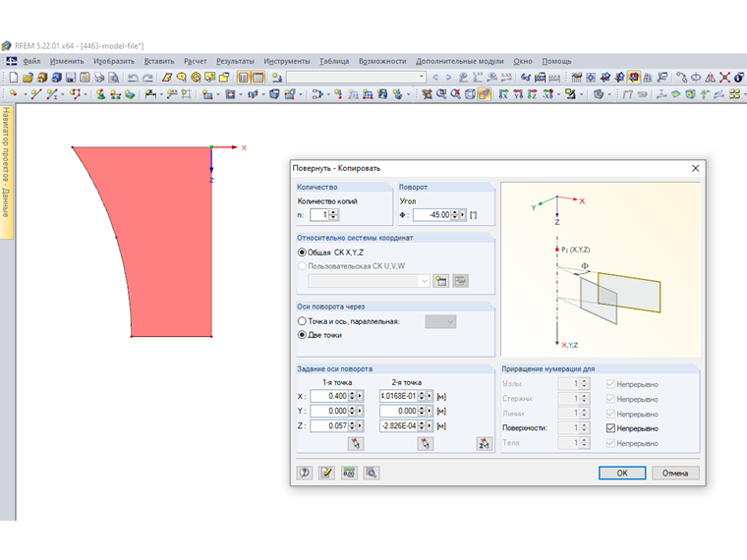This screenshot has height=560, width=747.
Task: Click the help question mark icon in dialog
Action: pyautogui.click(x=305, y=473)
